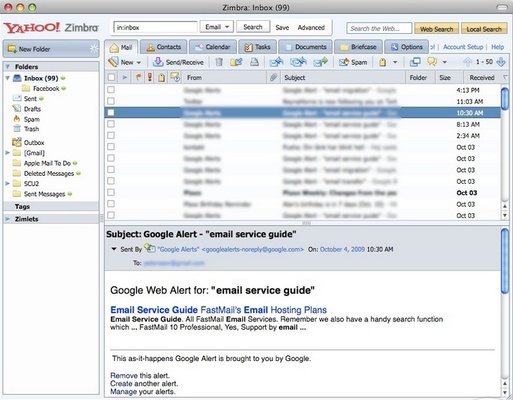Mark the message as Spam
Screen dimensions: 513x400
353,62
